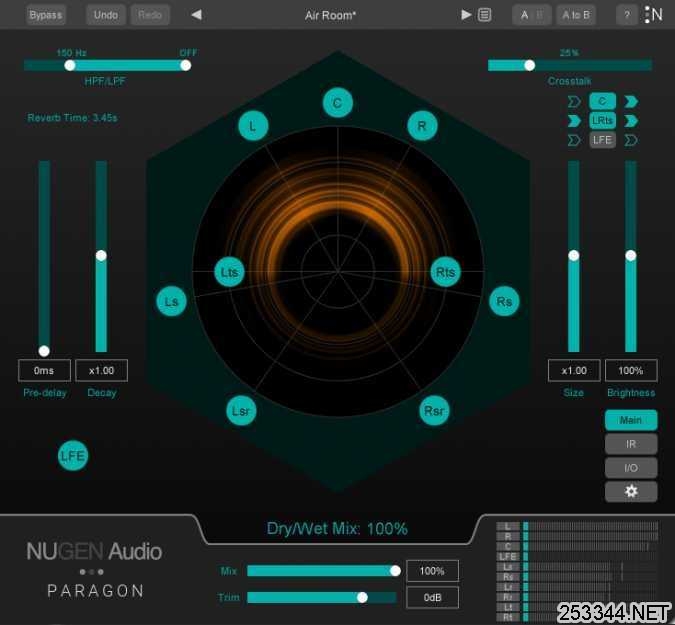
Task: Open help with the question mark
Action: (627, 15)
